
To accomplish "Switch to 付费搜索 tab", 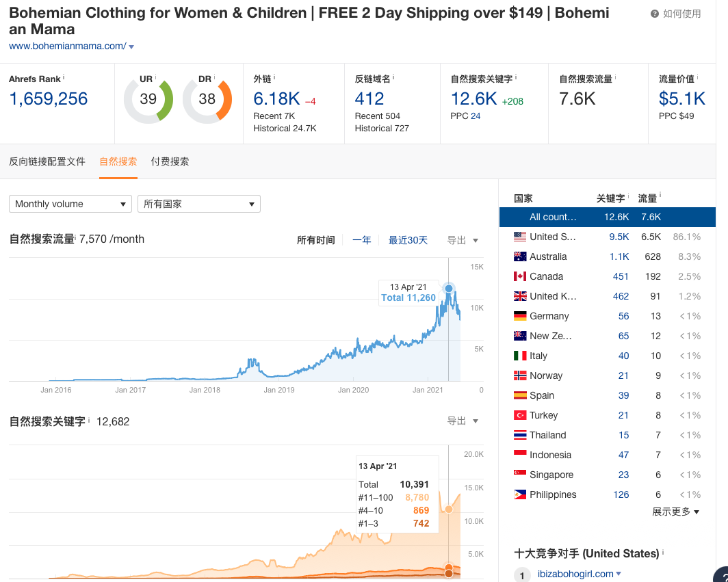I will (x=170, y=161).
